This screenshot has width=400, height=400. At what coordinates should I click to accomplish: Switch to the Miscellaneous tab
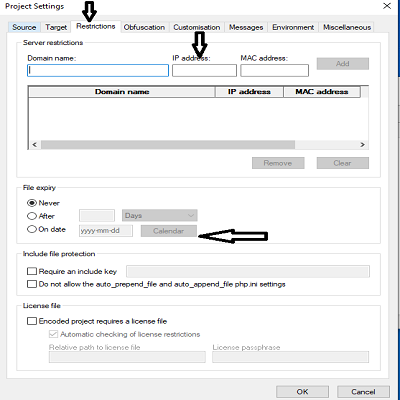347,27
